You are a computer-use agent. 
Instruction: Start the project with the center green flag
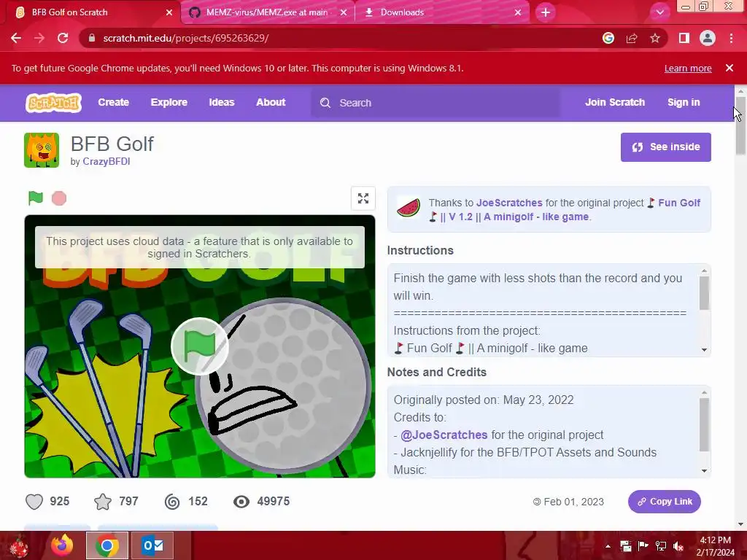200,346
